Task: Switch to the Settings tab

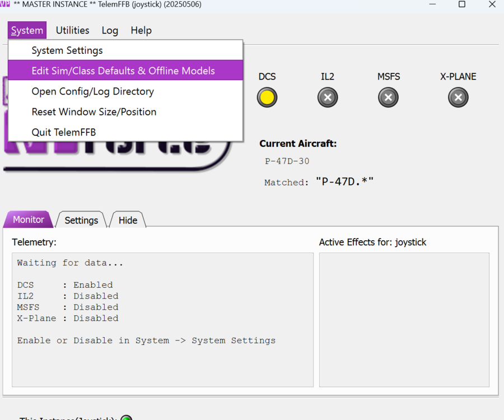Action: (81, 220)
